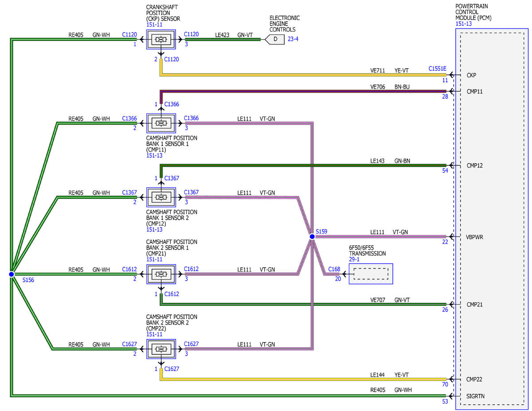Open the 151-13 link under PCM title

pos(464,24)
